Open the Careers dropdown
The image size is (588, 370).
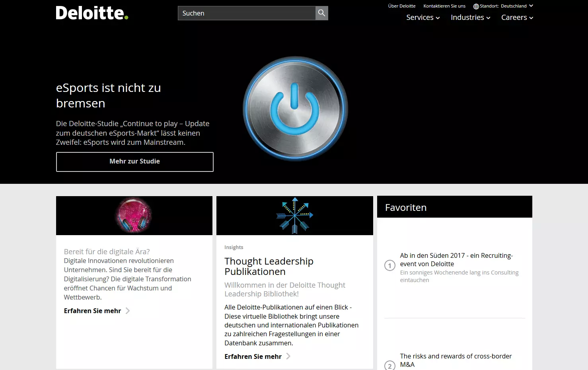pos(517,18)
